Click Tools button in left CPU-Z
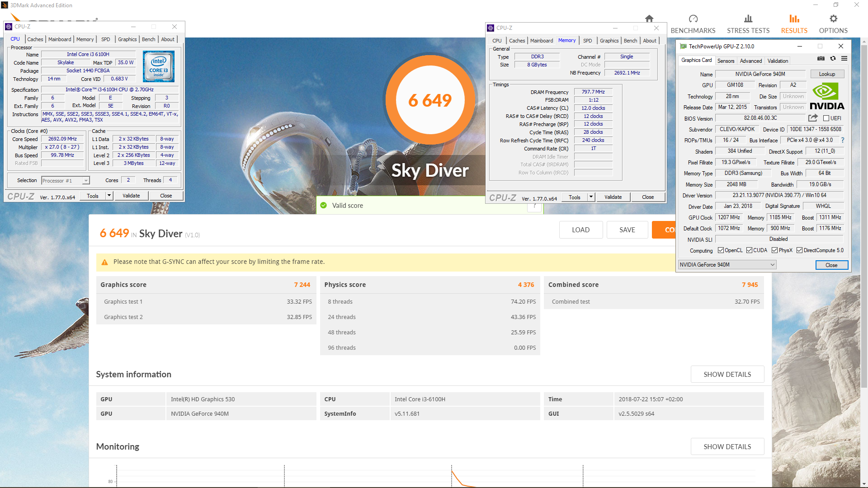The height and width of the screenshot is (488, 868). (x=93, y=196)
